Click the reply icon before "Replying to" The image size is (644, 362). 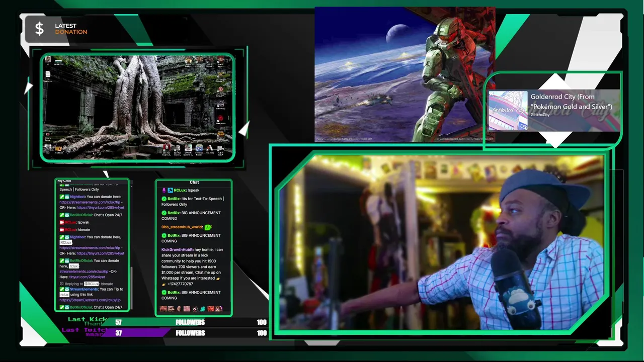coord(62,284)
